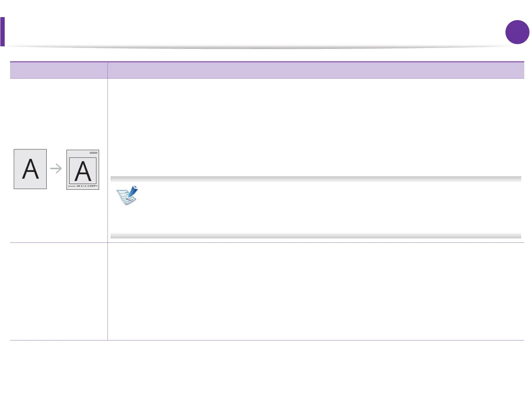Select the original page A thumbnail

coord(30,169)
